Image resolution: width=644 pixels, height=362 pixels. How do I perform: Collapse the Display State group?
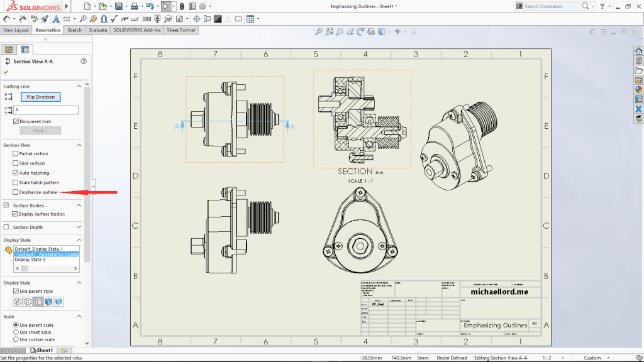[79, 240]
